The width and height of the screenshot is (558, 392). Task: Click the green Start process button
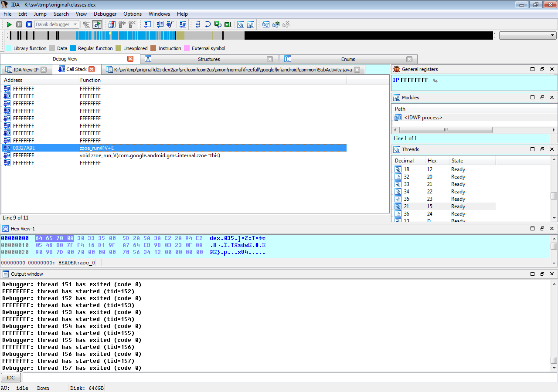point(9,24)
